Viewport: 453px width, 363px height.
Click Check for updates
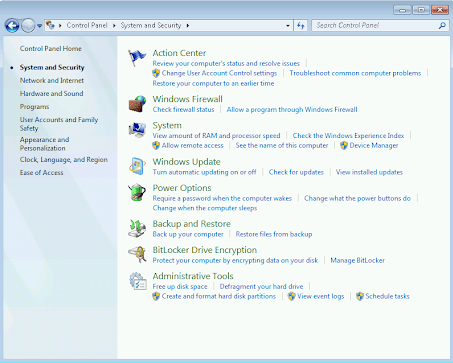coord(296,172)
